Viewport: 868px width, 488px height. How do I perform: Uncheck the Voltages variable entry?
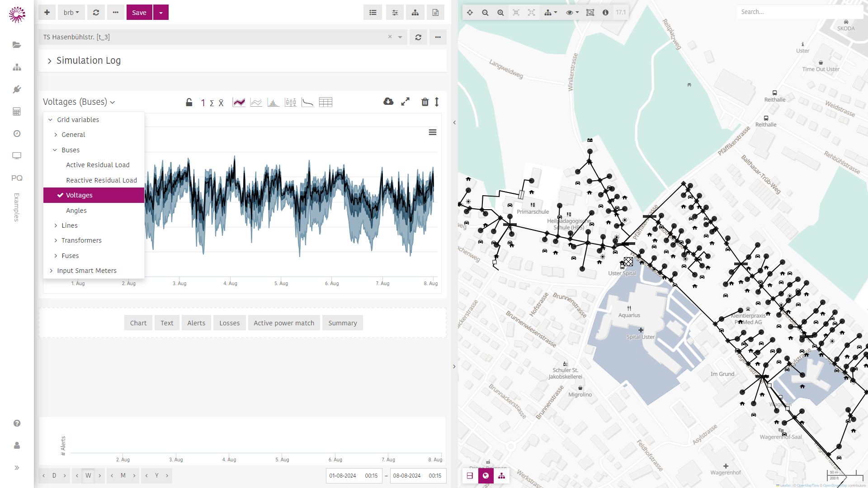94,195
